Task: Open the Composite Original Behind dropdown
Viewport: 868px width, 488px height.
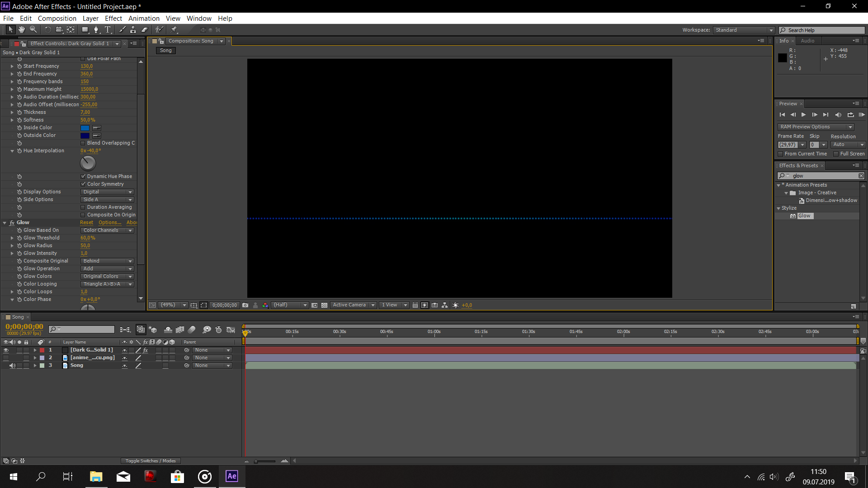Action: (107, 261)
